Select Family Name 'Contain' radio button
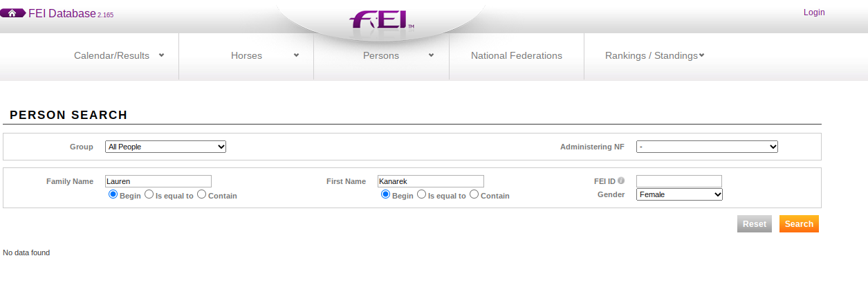The width and height of the screenshot is (868, 285). tap(201, 195)
